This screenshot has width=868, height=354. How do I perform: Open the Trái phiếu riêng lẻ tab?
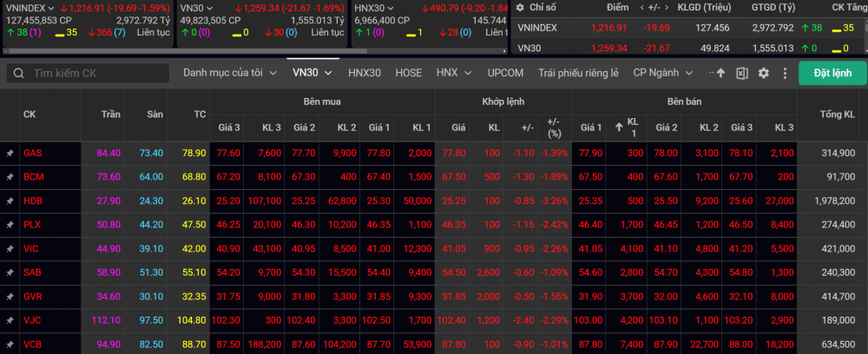tap(580, 73)
